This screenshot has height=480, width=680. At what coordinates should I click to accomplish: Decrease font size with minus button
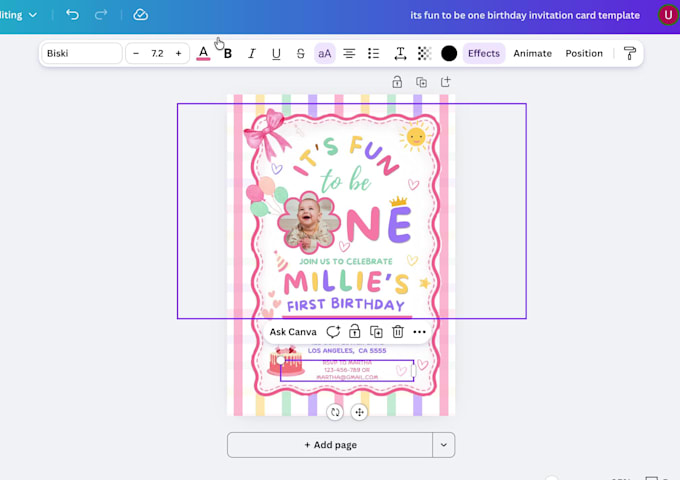136,53
